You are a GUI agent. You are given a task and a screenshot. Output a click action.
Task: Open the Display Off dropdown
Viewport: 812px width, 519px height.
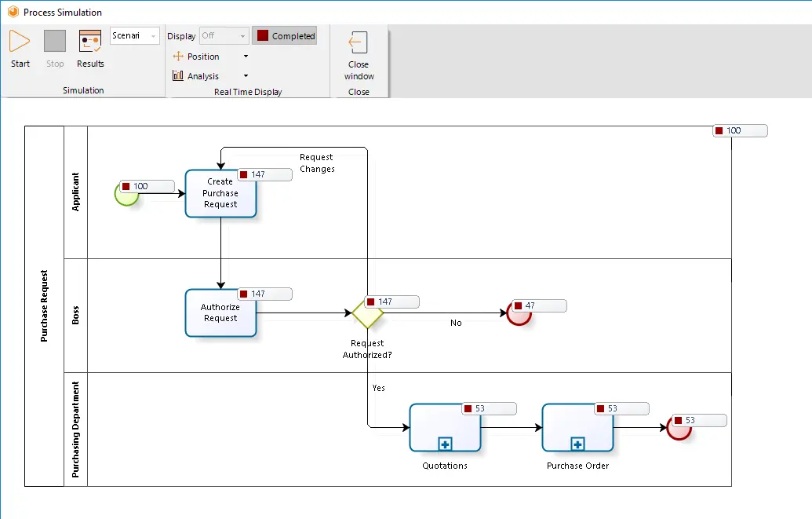(224, 35)
